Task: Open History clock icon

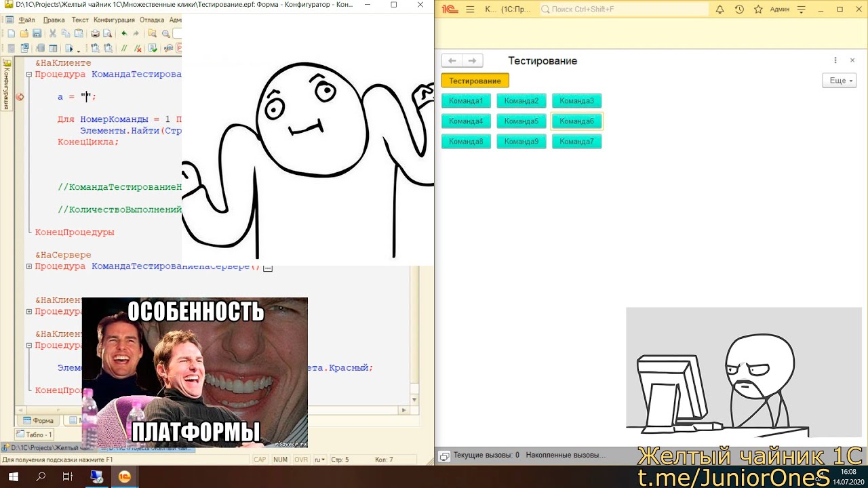Action: [x=739, y=9]
